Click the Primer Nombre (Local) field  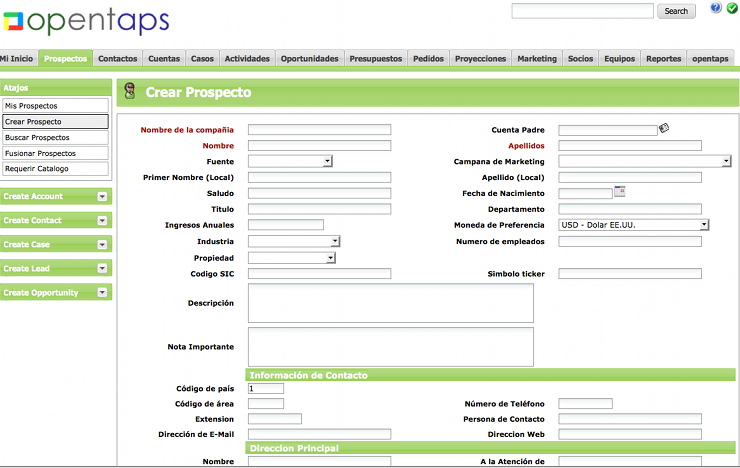[x=320, y=177]
